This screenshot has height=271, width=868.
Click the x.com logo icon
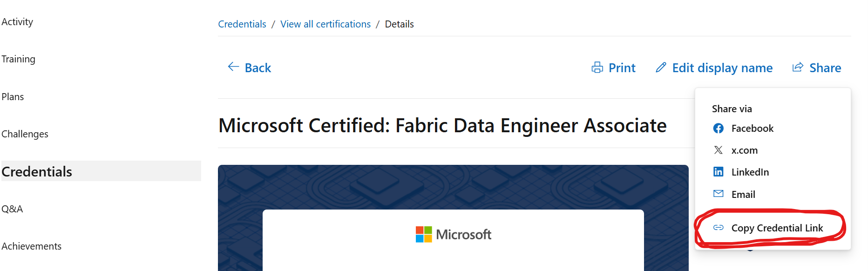(x=718, y=150)
